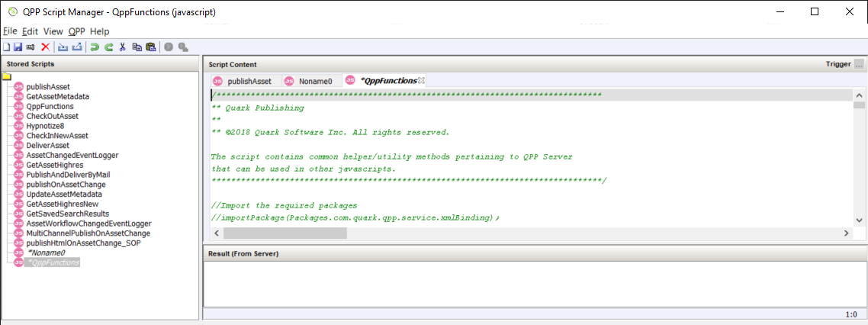This screenshot has height=325, width=868.
Task: Select GetAssetMetadata script
Action: coord(57,96)
